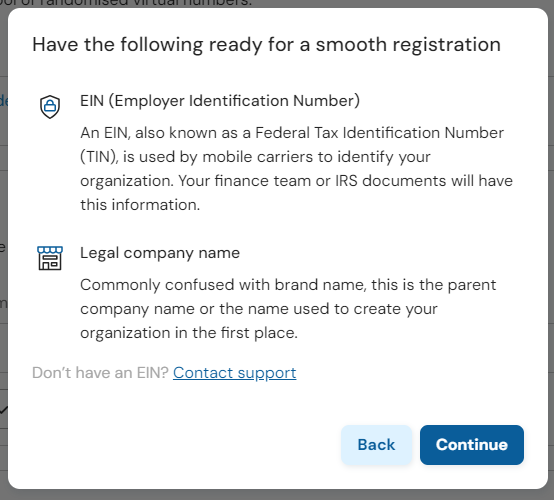The width and height of the screenshot is (554, 500).
Task: Click the "brand name" phrase in description
Action: tap(320, 285)
